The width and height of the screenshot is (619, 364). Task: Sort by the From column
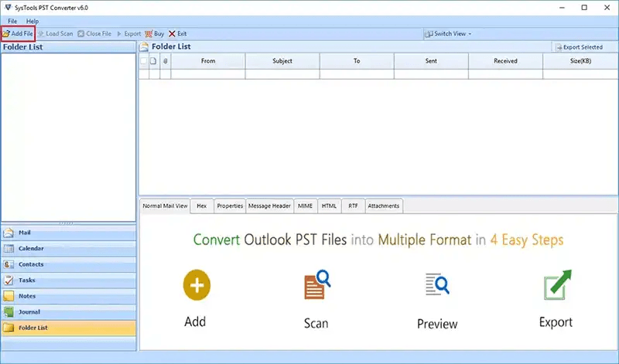click(x=208, y=61)
